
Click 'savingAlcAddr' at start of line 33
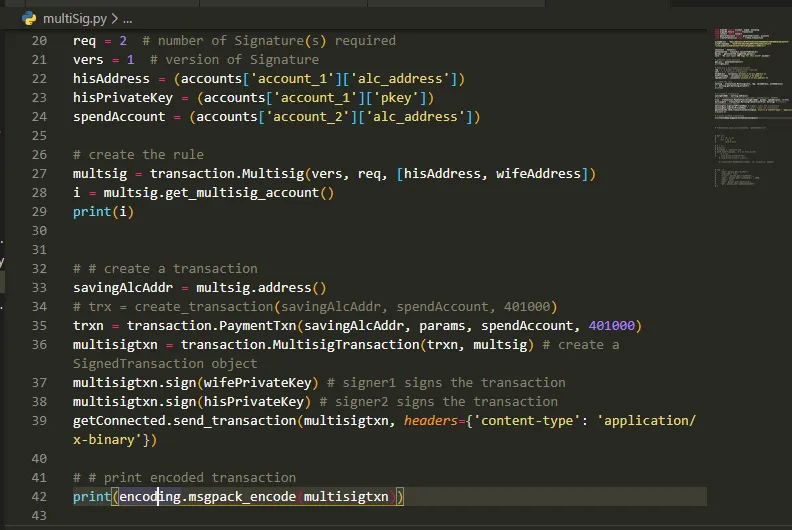[x=123, y=288]
